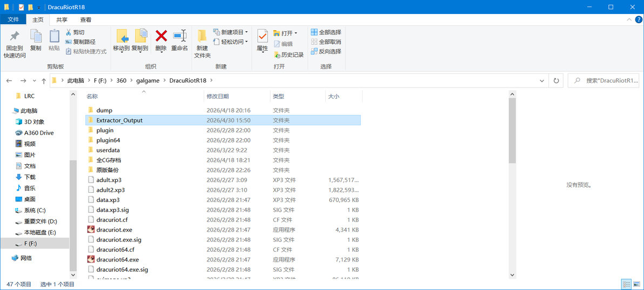Click the back navigation arrow
Screen dimensions: 644x290
9,81
